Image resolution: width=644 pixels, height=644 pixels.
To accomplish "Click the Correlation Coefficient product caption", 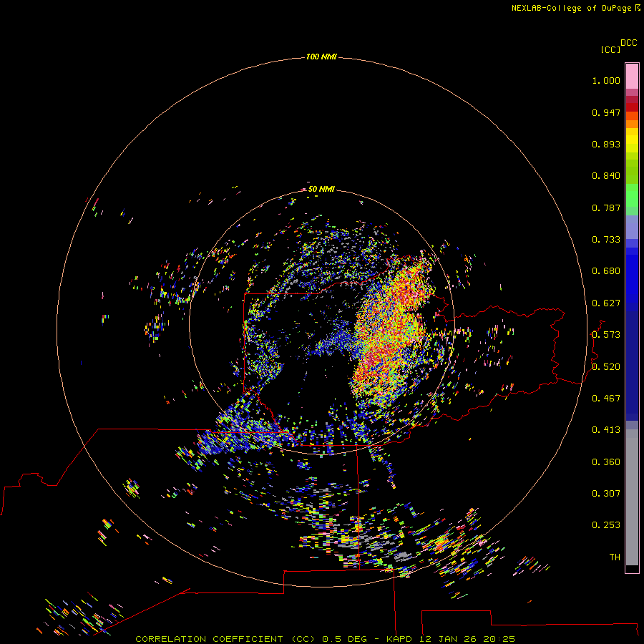I will coord(325,639).
